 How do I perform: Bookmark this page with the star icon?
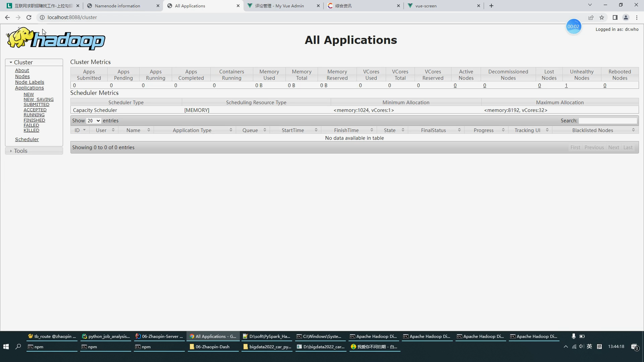(x=602, y=17)
